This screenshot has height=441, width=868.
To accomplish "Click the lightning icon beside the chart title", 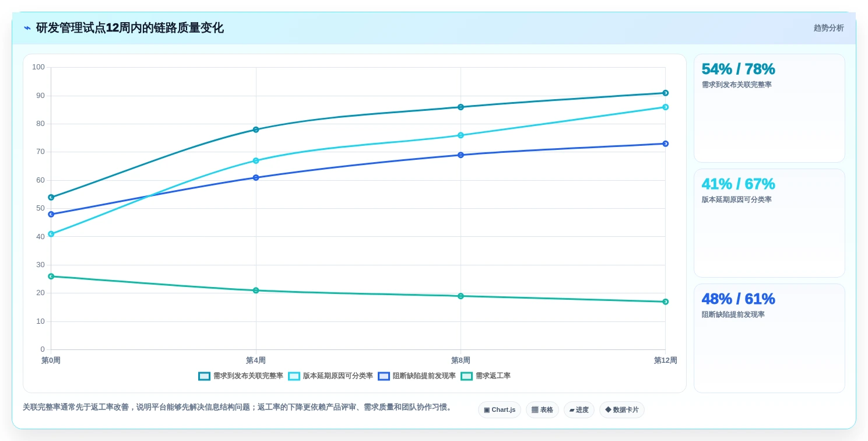I will click(27, 28).
